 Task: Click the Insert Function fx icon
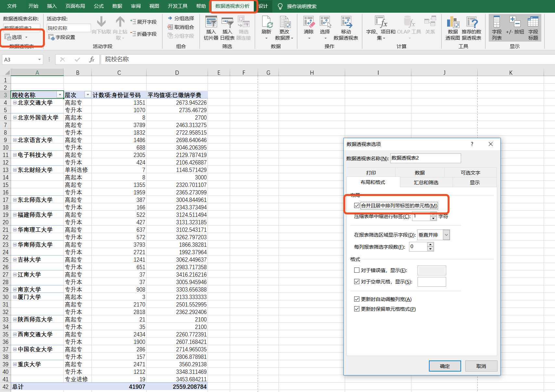[92, 59]
